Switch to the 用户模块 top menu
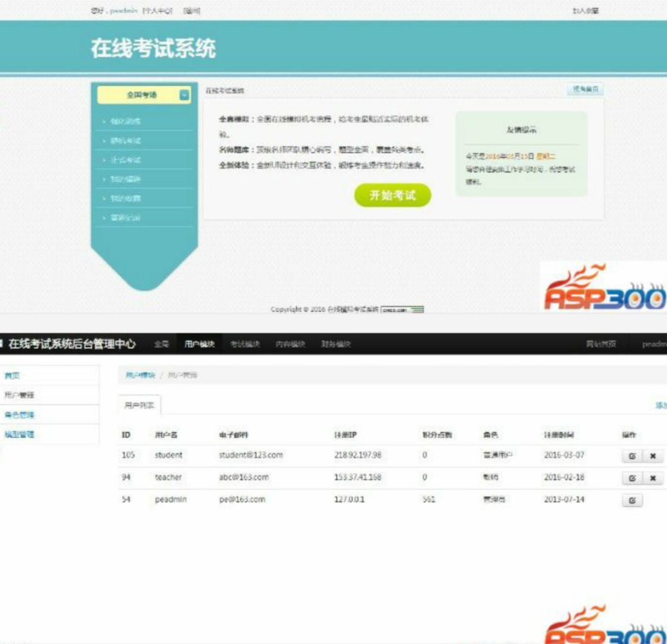The height and width of the screenshot is (644, 667). pos(199,344)
